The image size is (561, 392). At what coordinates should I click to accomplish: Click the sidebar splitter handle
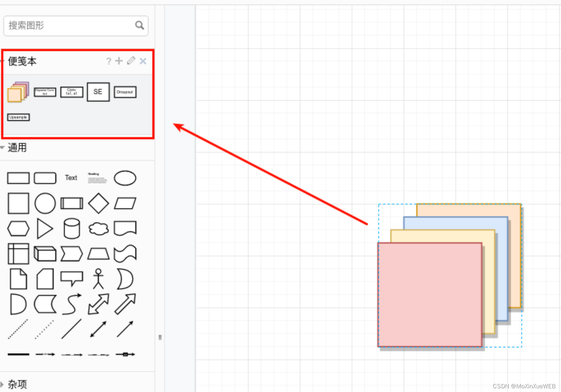coord(160,338)
